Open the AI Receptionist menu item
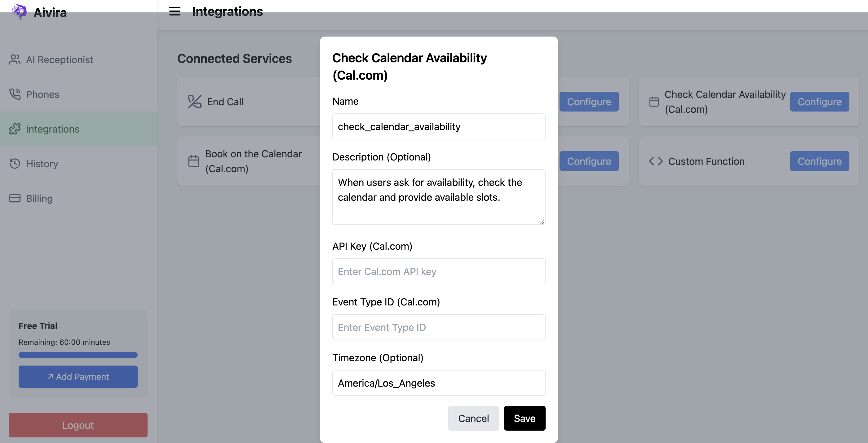Screen dimensions: 868x443 coord(59,59)
